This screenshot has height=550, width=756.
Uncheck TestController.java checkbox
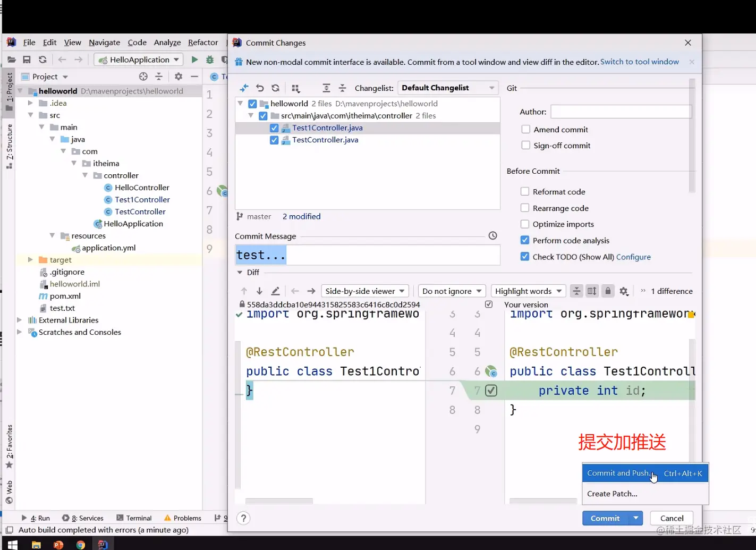coord(274,140)
